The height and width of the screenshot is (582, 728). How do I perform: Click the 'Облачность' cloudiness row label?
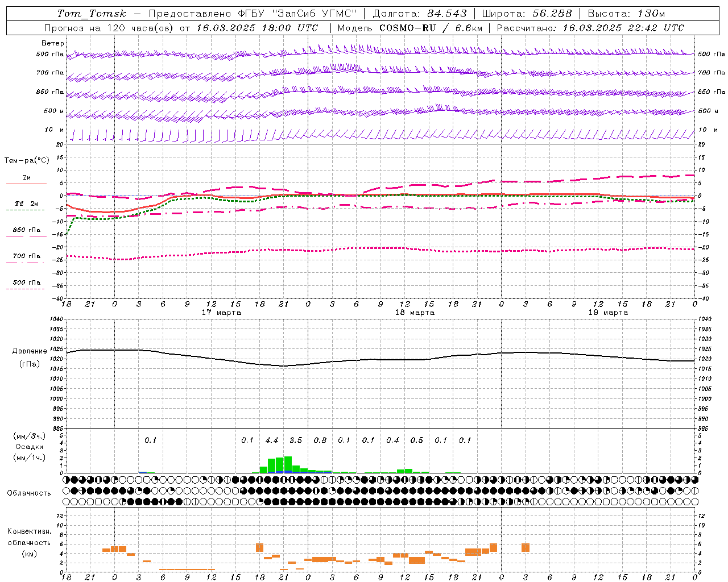pyautogui.click(x=29, y=493)
